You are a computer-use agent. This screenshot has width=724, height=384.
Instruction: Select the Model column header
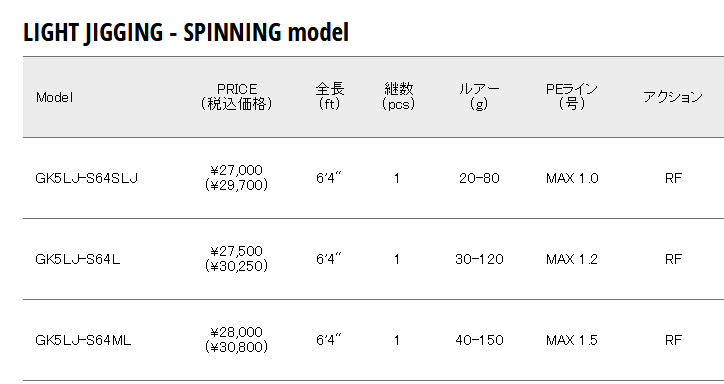(x=54, y=97)
